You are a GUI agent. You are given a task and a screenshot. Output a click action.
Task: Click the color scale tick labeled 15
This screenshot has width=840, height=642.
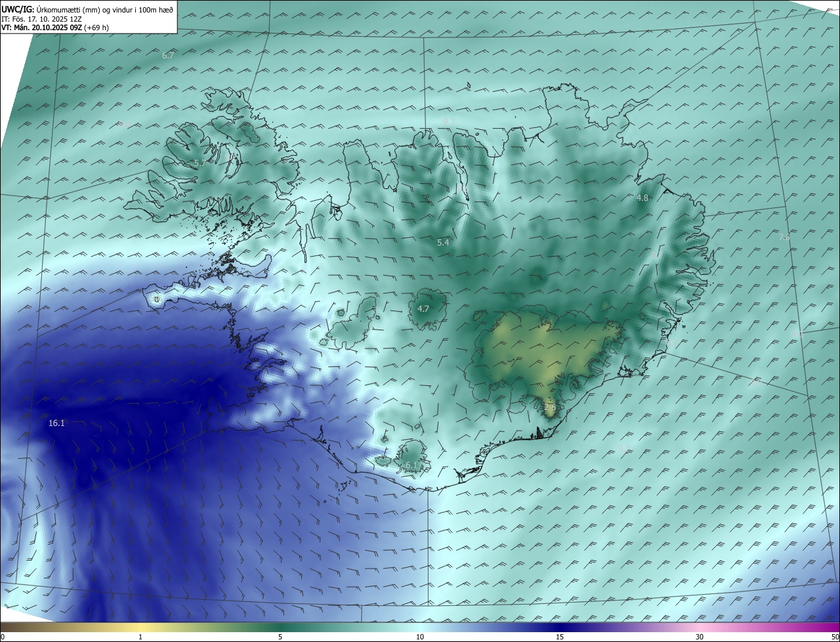(x=560, y=637)
